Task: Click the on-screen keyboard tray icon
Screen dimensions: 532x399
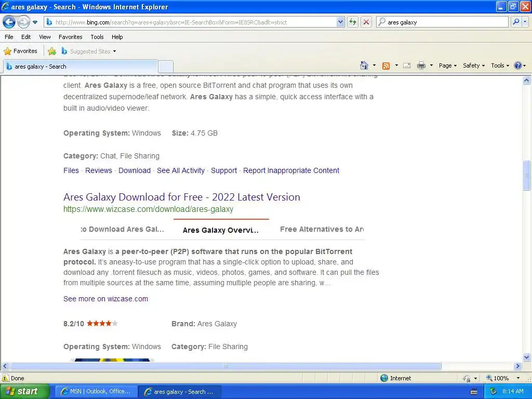Action: [x=474, y=392]
